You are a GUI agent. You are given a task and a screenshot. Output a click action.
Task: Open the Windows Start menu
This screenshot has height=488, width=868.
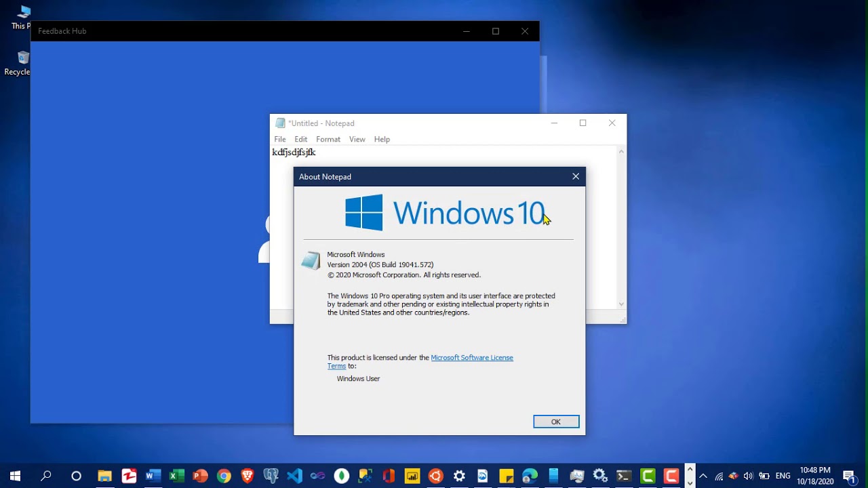click(x=15, y=476)
